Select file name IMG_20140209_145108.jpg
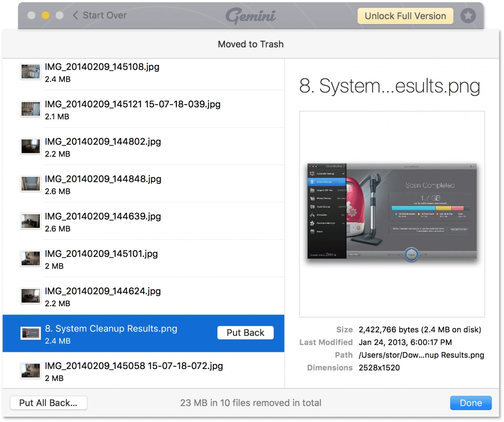Screen dimensions: 504x422 click(x=102, y=67)
